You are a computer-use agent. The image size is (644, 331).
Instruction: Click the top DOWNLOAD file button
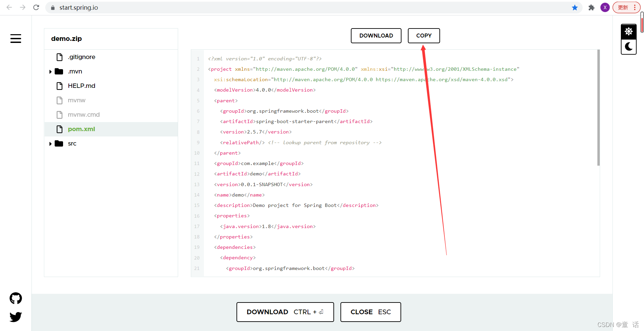point(376,36)
